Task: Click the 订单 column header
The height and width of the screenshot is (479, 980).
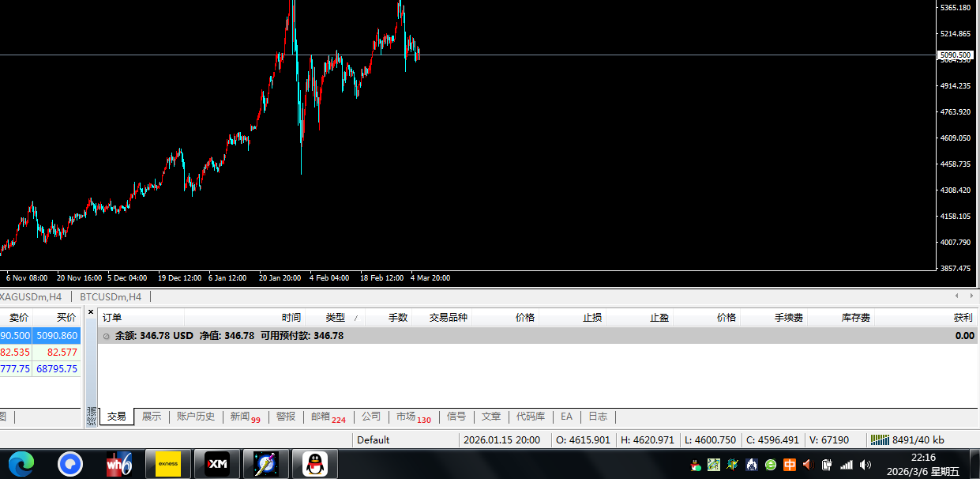Action: coord(112,318)
